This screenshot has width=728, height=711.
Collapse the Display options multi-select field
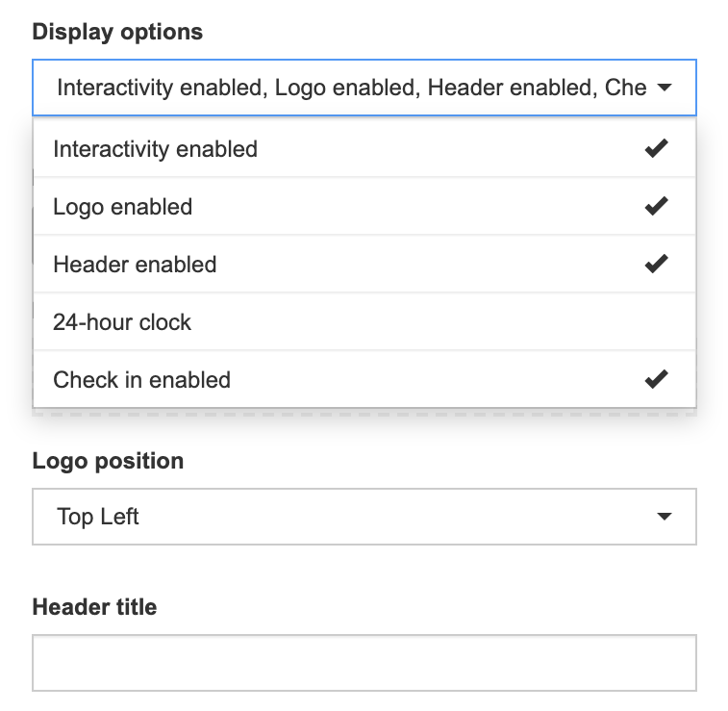[364, 88]
